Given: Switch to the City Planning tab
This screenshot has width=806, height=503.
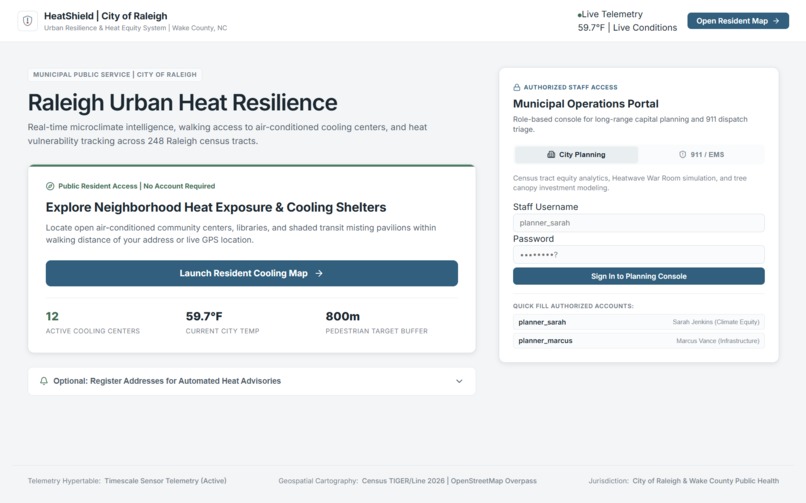Looking at the screenshot, I should (576, 155).
